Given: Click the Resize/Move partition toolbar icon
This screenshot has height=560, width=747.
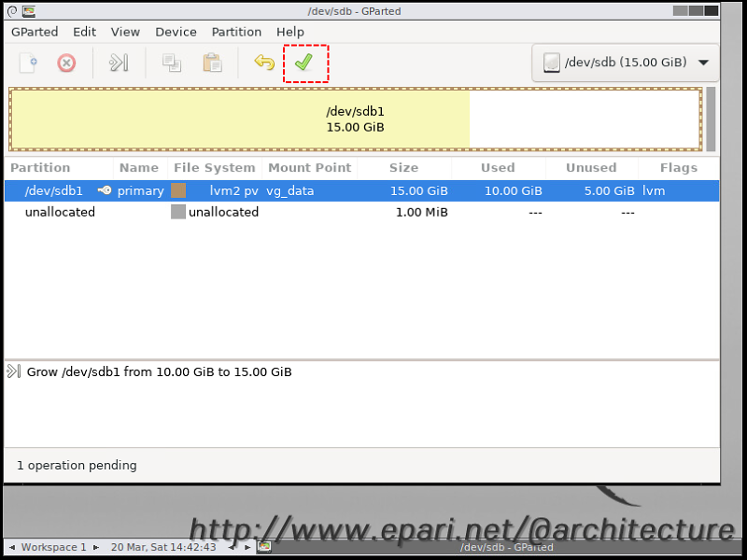Looking at the screenshot, I should pos(119,63).
